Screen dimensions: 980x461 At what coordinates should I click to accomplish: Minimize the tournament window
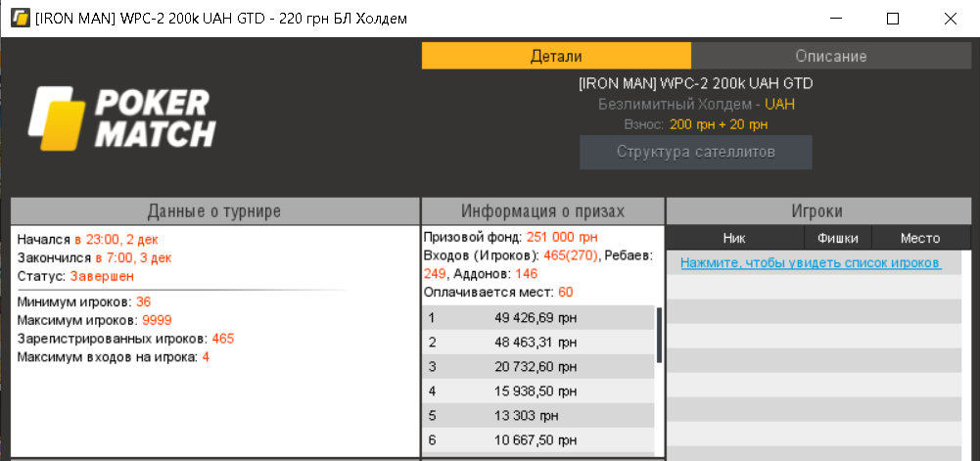coord(837,19)
